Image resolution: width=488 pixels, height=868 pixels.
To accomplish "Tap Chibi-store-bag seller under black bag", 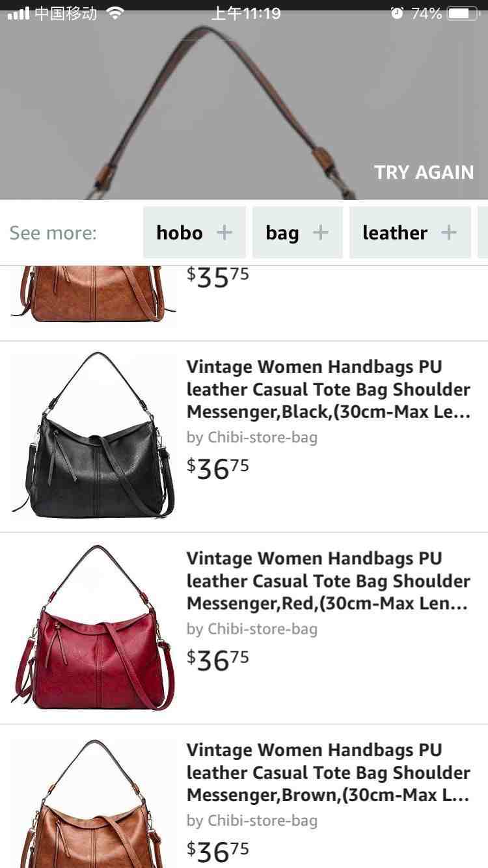I will click(252, 437).
